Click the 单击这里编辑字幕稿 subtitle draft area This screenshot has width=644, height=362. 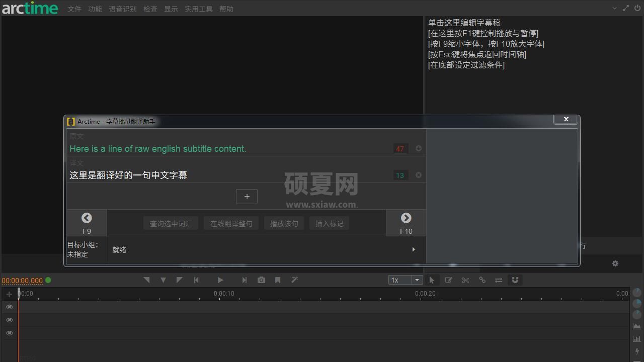coord(464,23)
